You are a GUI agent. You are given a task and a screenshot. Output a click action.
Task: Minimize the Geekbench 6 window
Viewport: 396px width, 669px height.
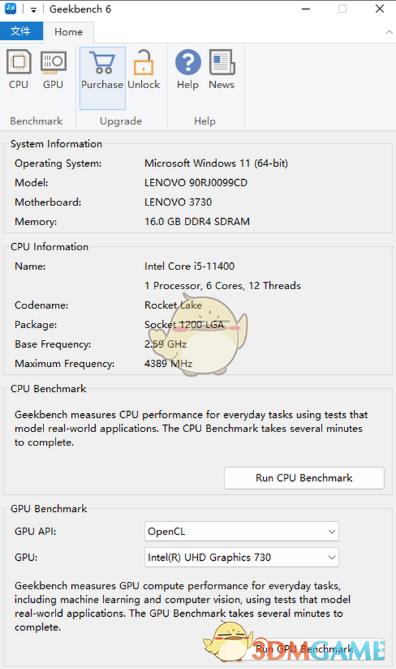point(306,9)
